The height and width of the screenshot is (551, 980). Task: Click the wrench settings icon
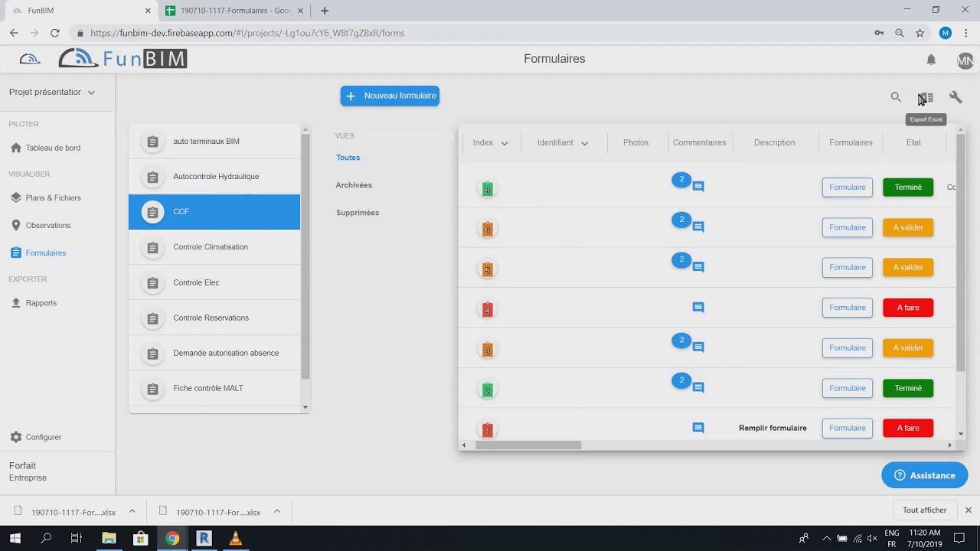click(955, 97)
